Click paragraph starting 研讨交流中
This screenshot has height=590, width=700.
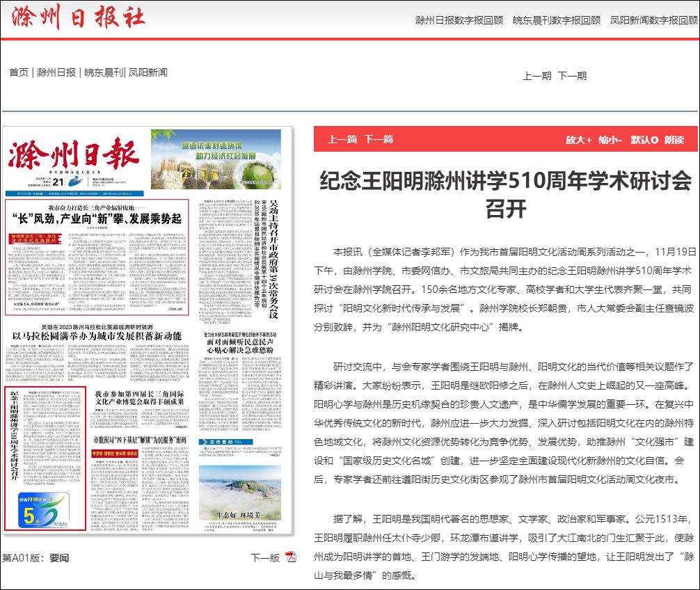coord(505,423)
